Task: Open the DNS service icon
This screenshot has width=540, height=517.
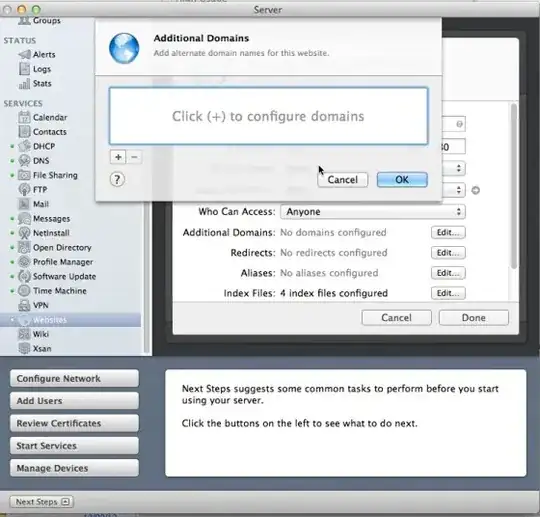Action: point(24,161)
